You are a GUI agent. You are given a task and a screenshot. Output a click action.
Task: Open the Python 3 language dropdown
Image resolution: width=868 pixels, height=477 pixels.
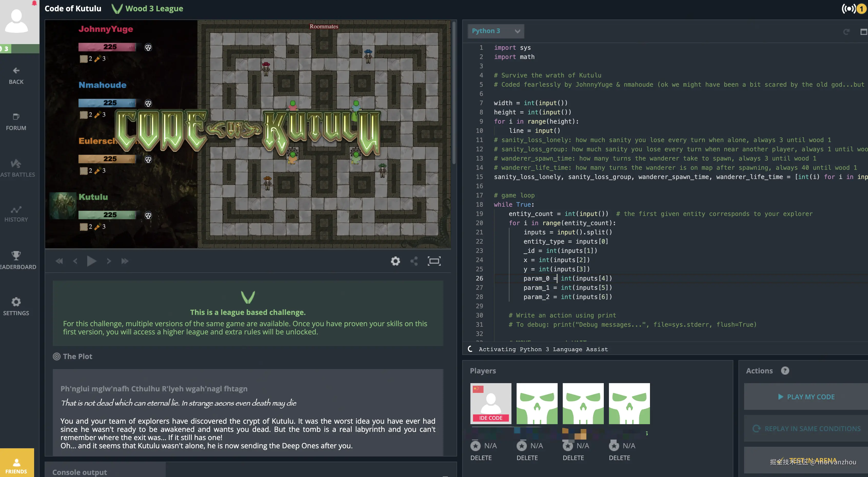tap(496, 31)
